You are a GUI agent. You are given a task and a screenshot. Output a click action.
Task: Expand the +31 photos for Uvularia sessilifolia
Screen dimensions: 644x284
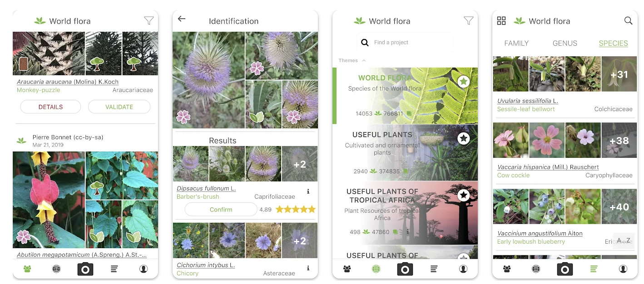(x=619, y=74)
